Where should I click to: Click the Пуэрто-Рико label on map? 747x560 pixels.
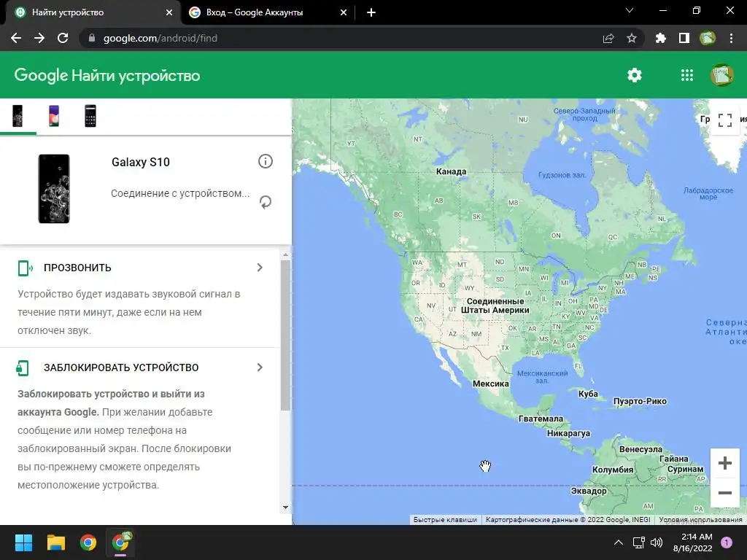[x=640, y=401]
